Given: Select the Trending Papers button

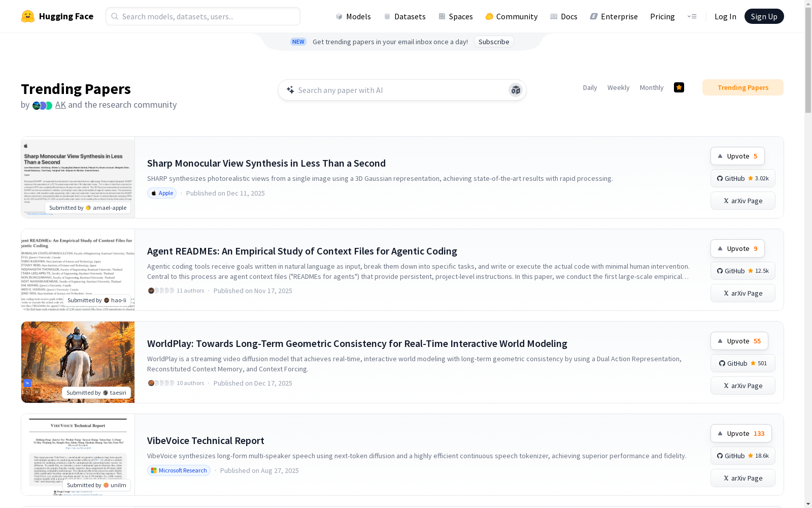Looking at the screenshot, I should point(743,87).
